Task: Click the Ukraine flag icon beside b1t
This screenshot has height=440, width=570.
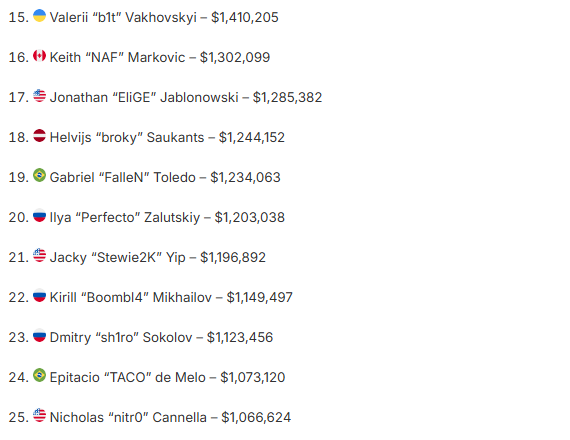Action: pos(39,16)
